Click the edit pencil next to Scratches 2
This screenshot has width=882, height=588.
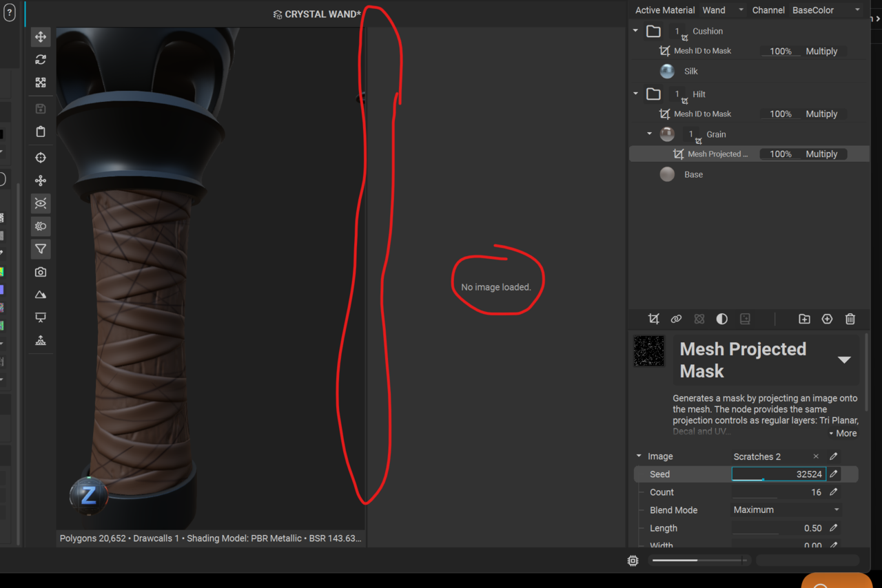tap(834, 456)
